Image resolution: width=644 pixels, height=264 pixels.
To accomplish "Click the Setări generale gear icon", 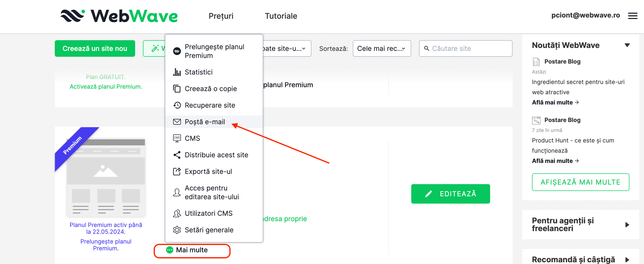I will click(x=177, y=230).
